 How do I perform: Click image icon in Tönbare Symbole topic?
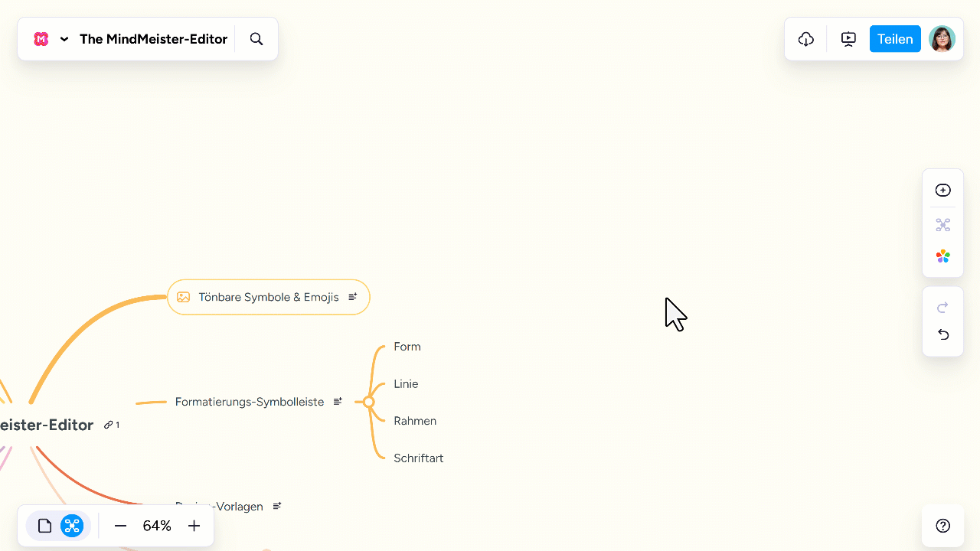click(x=183, y=297)
